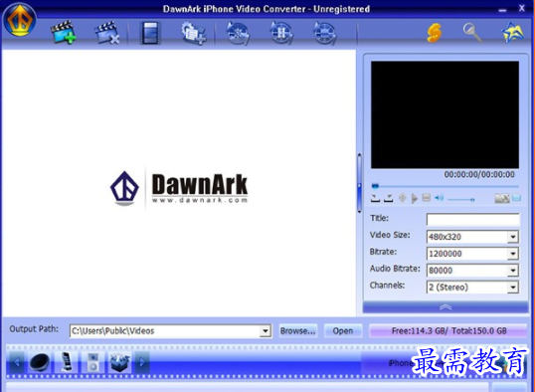The width and height of the screenshot is (535, 392).
Task: Pause conversion using the circular pause icon
Action: tap(281, 33)
